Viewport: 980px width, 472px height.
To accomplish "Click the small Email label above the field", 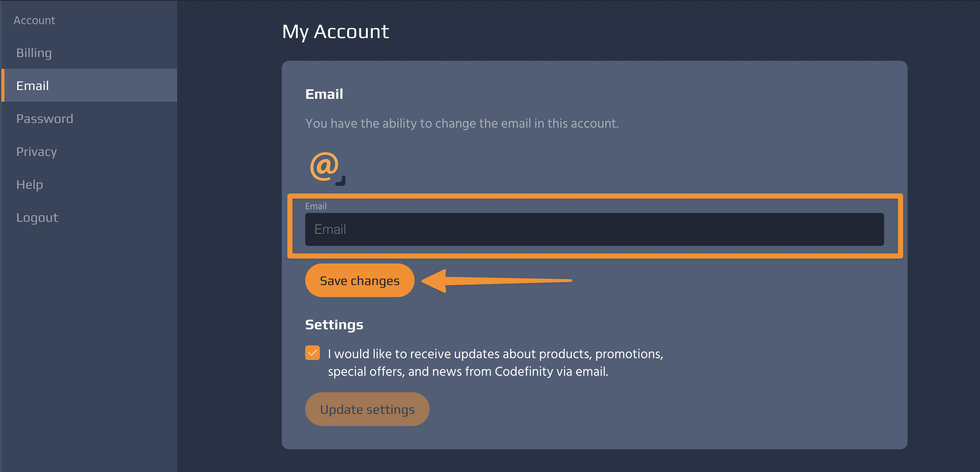I will pyautogui.click(x=316, y=206).
